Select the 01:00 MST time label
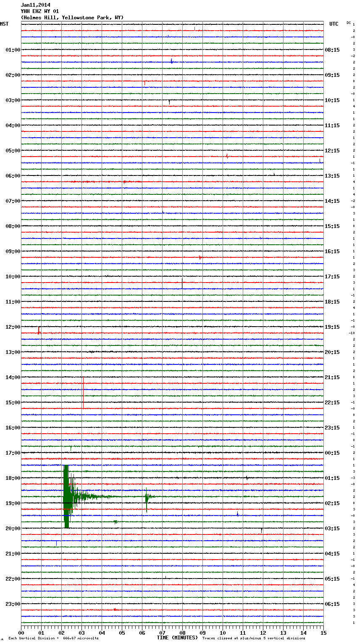The width and height of the screenshot is (357, 644). pos(13,50)
